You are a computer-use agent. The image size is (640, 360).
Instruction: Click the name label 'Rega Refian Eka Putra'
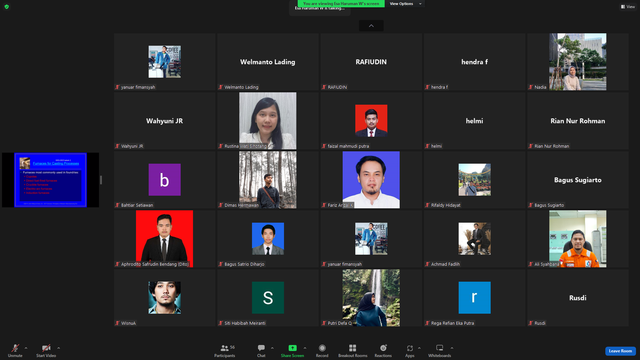click(452, 323)
